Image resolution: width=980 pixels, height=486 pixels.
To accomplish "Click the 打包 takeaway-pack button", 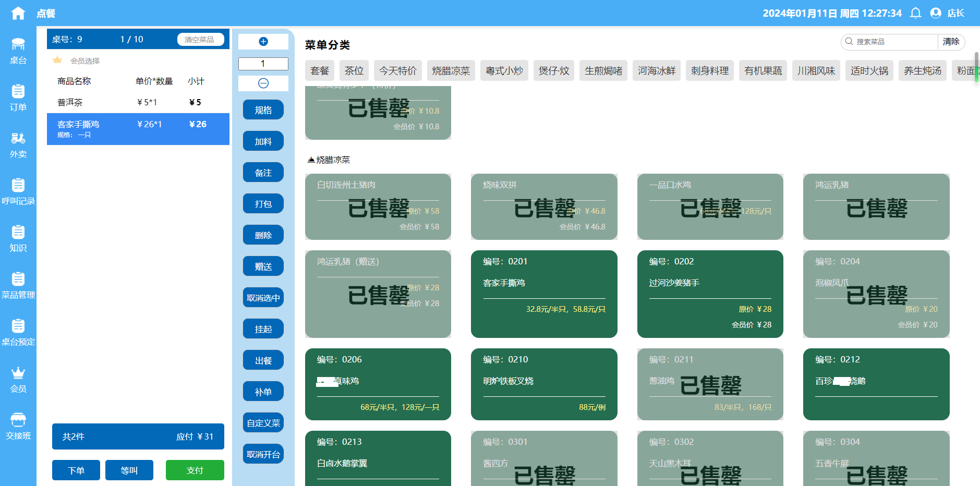I will coord(263,204).
